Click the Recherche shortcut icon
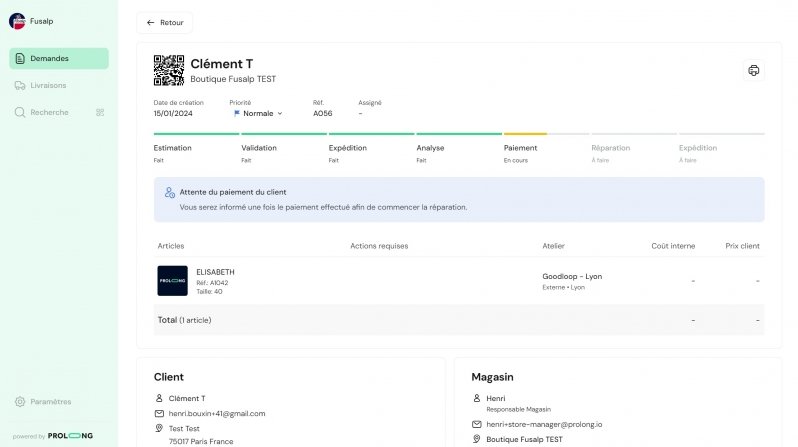Viewport: 798px width, 447px height. (x=100, y=112)
